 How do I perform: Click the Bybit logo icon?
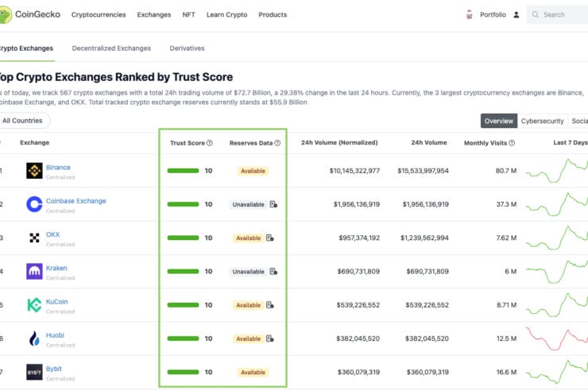pyautogui.click(x=34, y=372)
